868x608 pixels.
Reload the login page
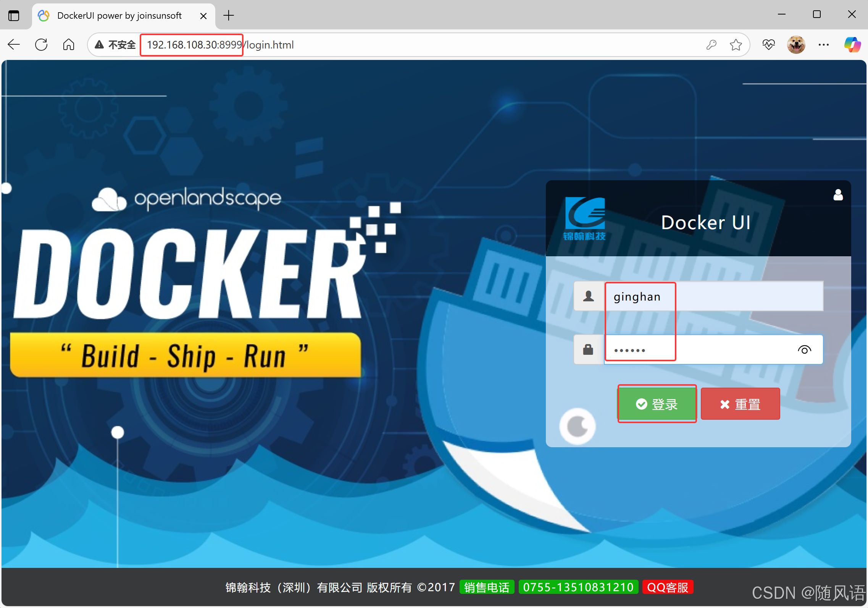click(41, 45)
